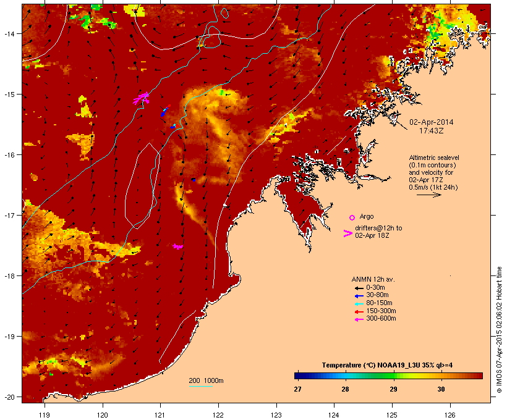Click the -20 latitude axis label
Image resolution: width=507 pixels, height=420 pixels.
pos(9,397)
